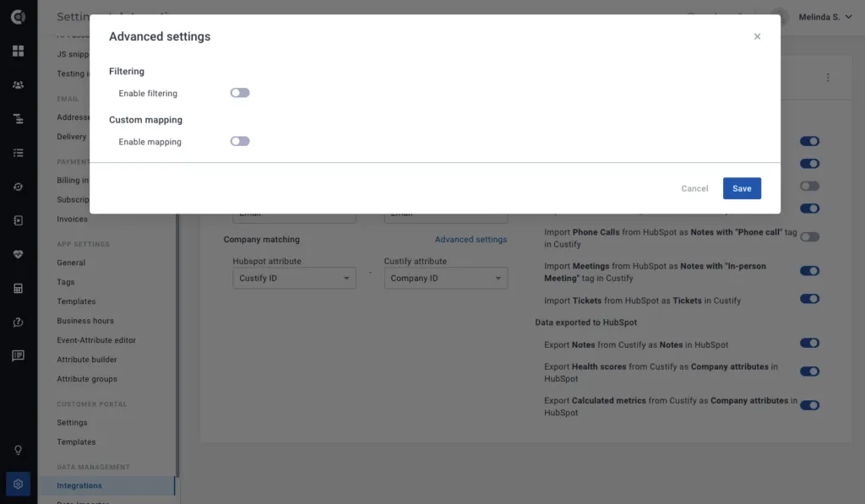
Task: Open Advanced settings link for Company matching
Action: (471, 239)
